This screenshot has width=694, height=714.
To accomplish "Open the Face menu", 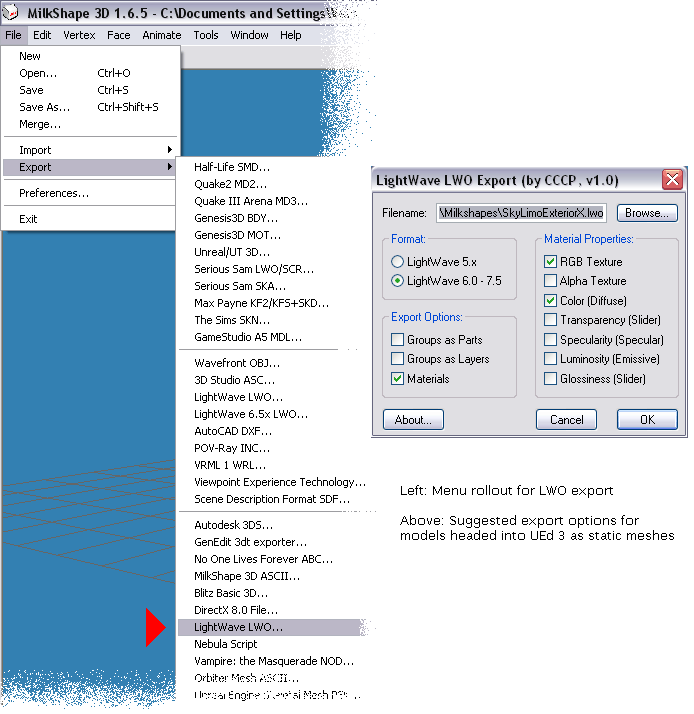I will click(x=118, y=35).
